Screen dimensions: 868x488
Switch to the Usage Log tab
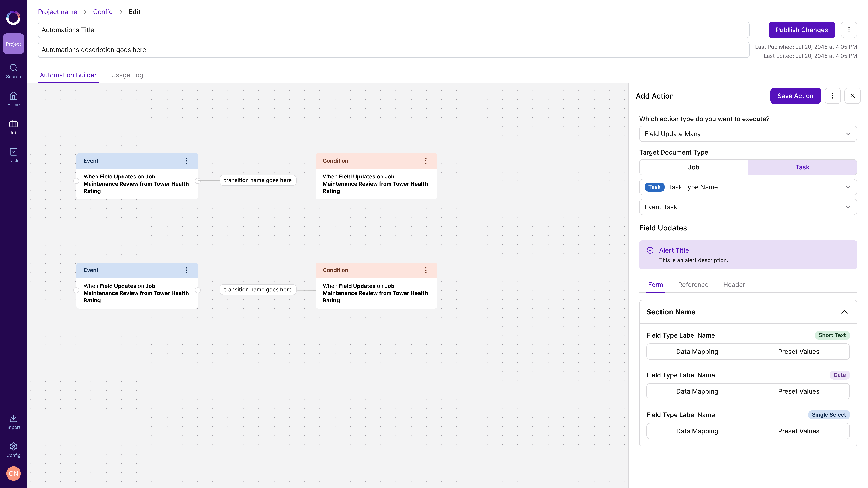click(127, 75)
